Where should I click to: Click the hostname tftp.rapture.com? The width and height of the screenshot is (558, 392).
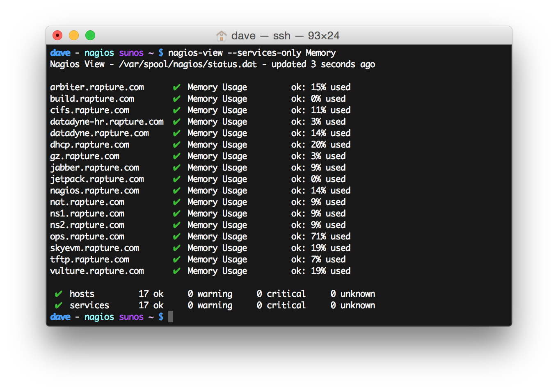pos(89,260)
